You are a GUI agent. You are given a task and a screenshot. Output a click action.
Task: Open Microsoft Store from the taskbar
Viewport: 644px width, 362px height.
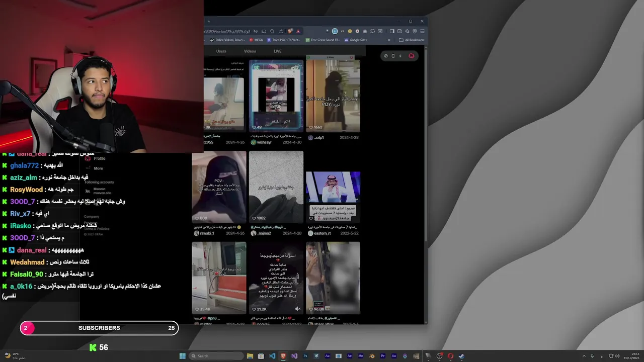pos(261,356)
